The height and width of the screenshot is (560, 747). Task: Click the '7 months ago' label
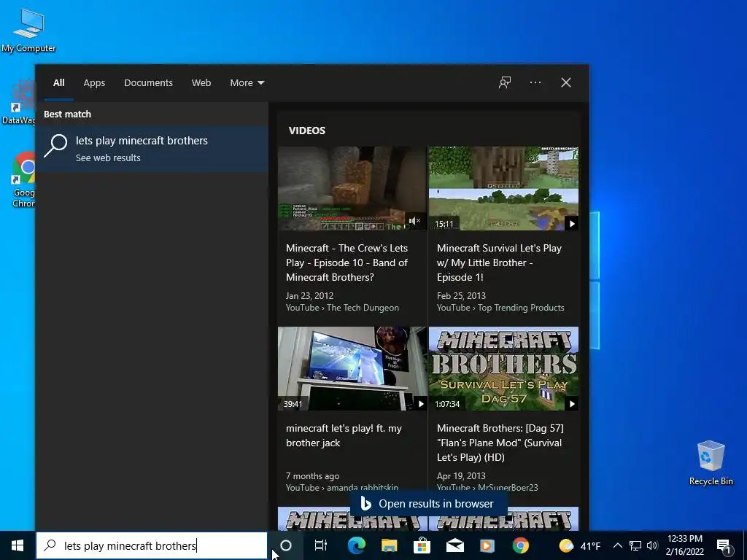[312, 475]
